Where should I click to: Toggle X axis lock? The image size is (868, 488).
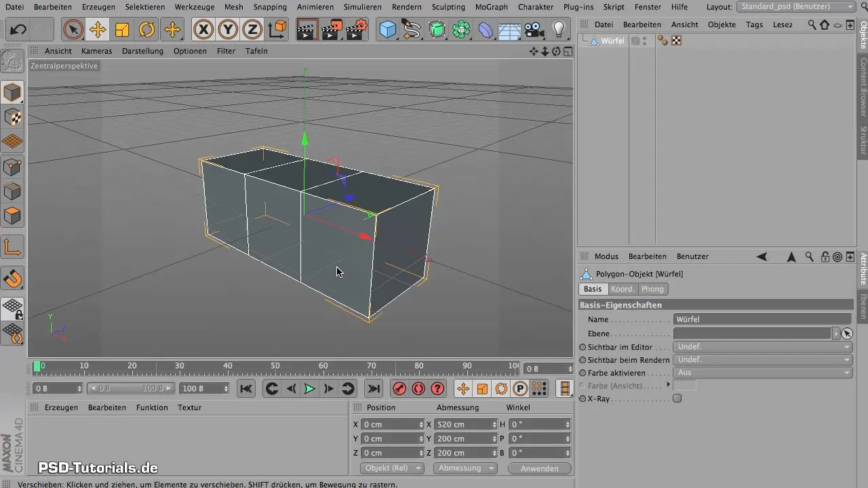[203, 30]
